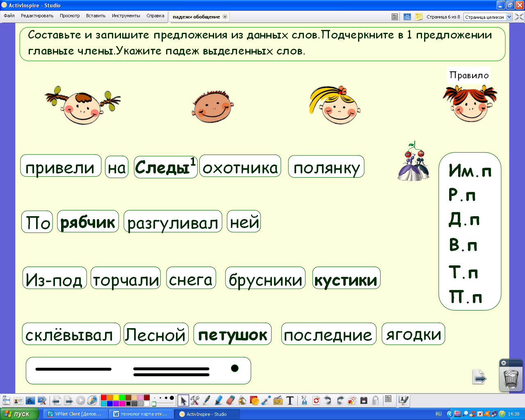Open the Resource Browser icon
Image resolution: width=525 pixels, height=420 pixels.
[352, 401]
